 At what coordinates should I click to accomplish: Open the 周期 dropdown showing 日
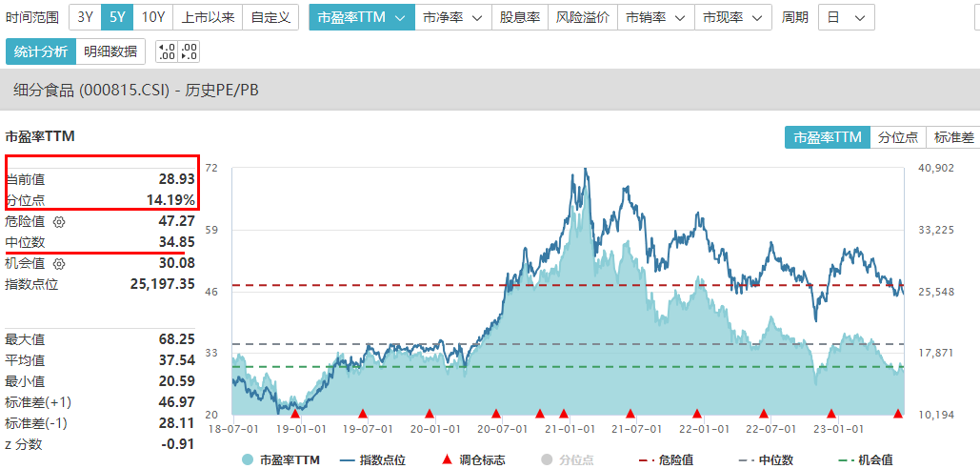point(846,17)
